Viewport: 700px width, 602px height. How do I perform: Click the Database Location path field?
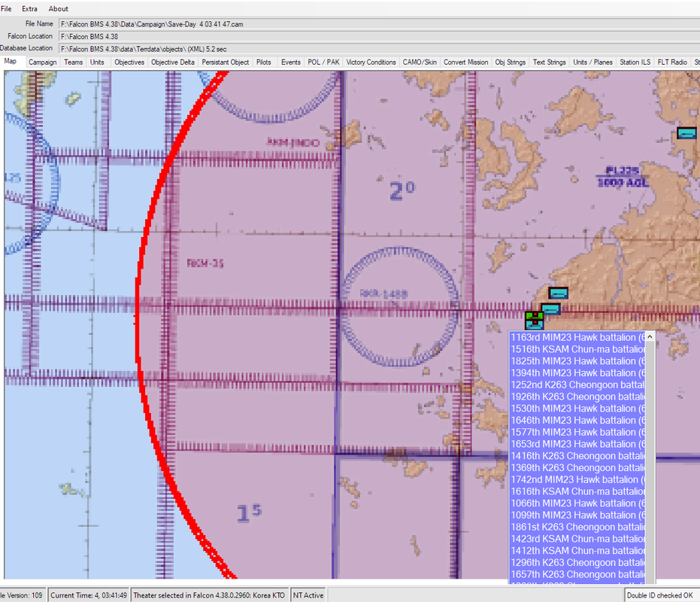coord(379,49)
